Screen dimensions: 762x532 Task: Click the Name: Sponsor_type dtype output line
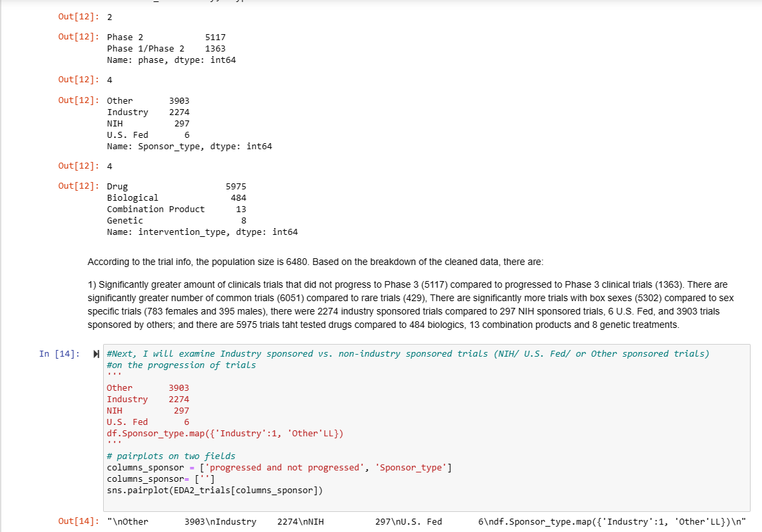pos(189,146)
